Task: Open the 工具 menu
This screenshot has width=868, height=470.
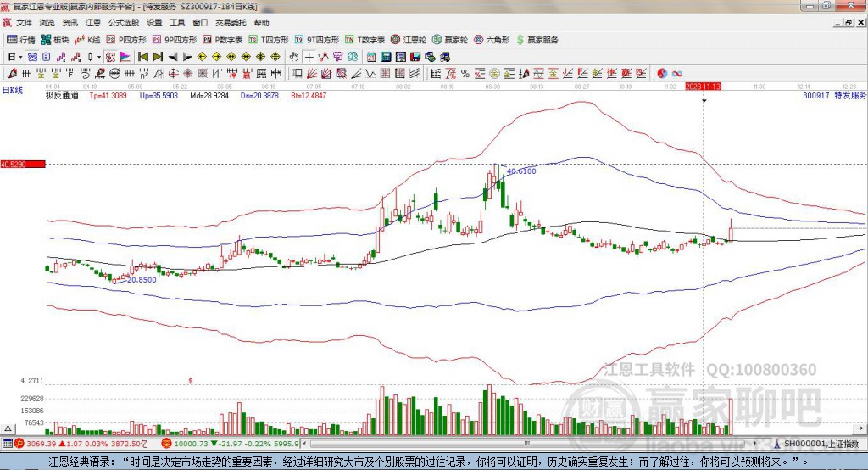Action: pyautogui.click(x=177, y=23)
